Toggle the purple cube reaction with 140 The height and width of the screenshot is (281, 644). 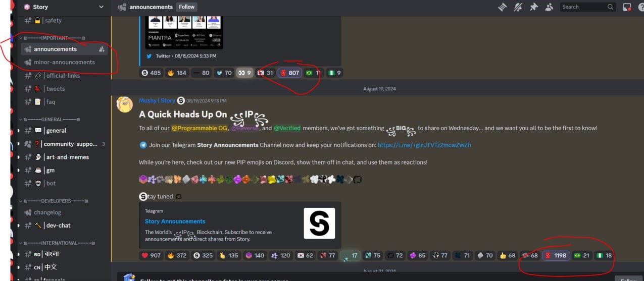[x=255, y=255]
